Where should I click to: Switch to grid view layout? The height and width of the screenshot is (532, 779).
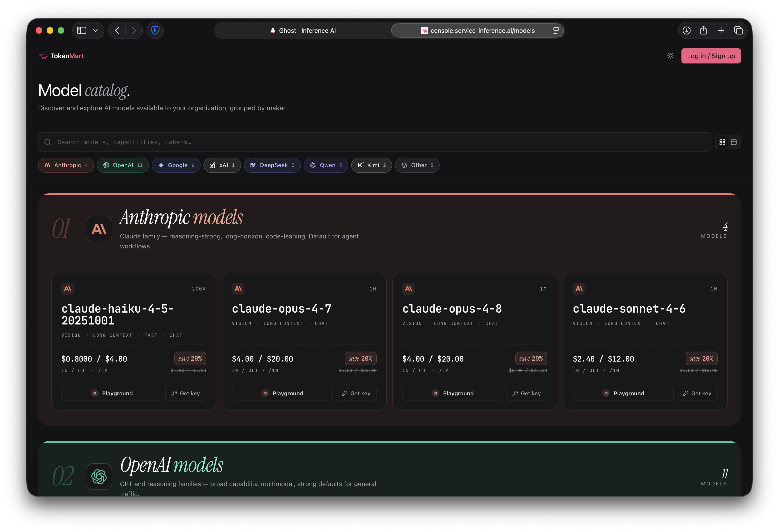pos(722,142)
